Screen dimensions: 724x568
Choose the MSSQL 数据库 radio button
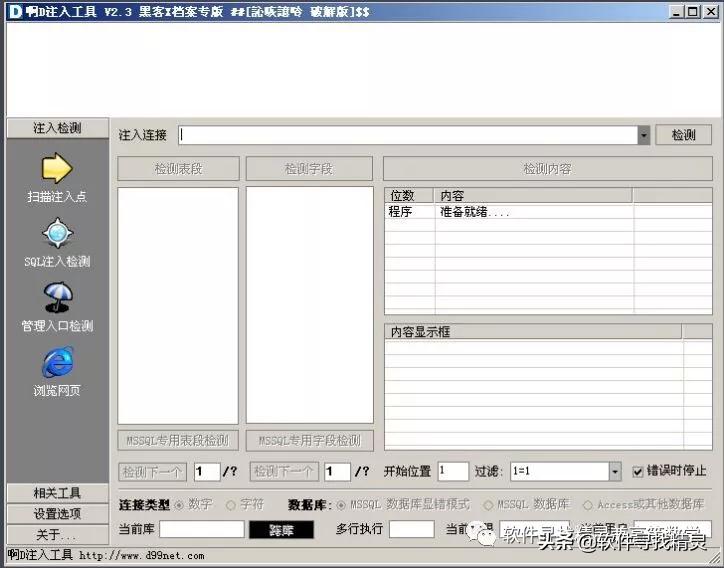pos(488,505)
